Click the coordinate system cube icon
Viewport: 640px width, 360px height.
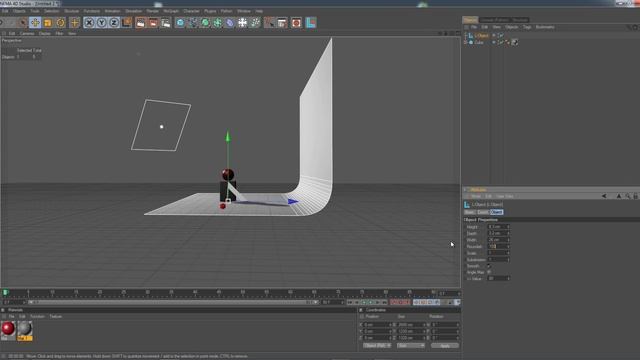tap(127, 22)
